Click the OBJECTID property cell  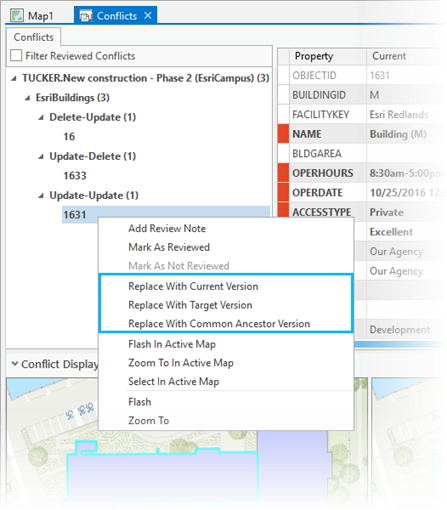click(x=328, y=75)
